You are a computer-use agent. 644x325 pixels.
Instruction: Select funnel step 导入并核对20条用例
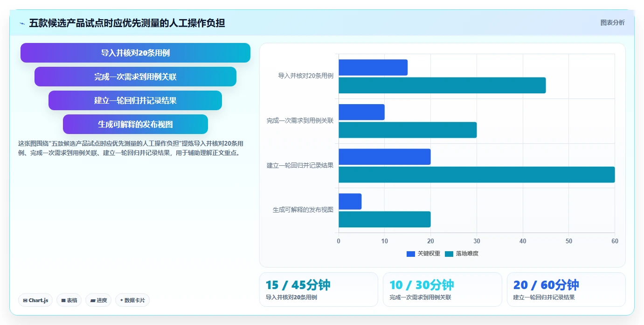[x=135, y=53]
